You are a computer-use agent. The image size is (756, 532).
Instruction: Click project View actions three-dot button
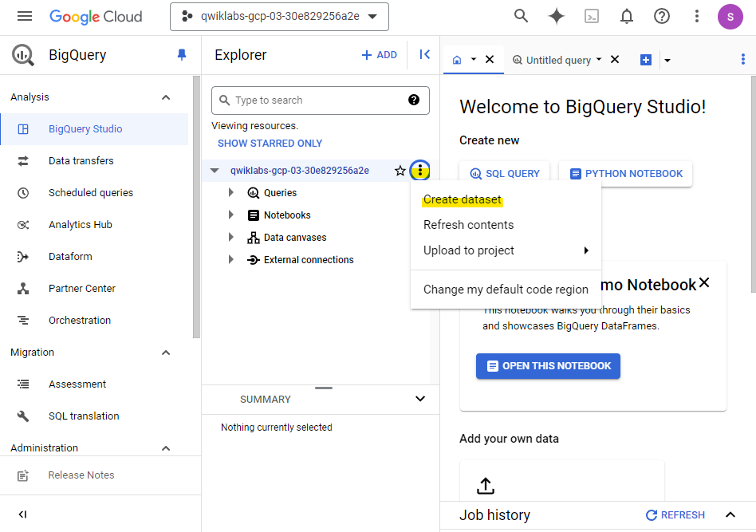coord(420,170)
